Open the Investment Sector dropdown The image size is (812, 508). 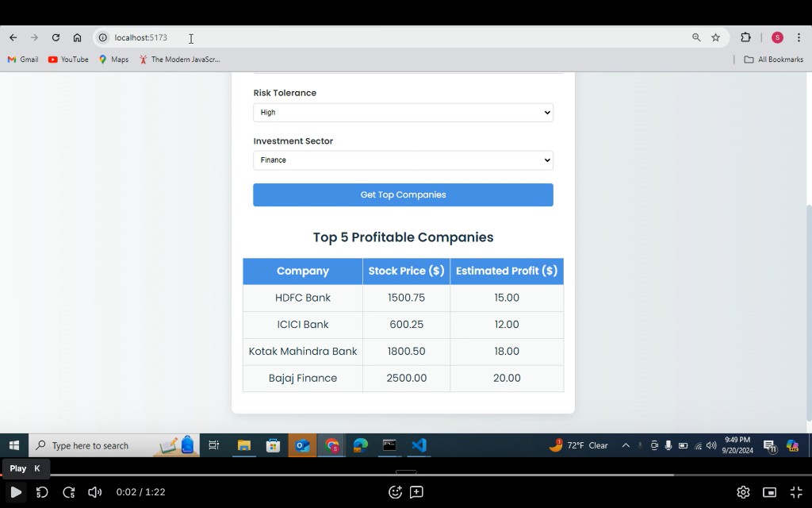(403, 160)
